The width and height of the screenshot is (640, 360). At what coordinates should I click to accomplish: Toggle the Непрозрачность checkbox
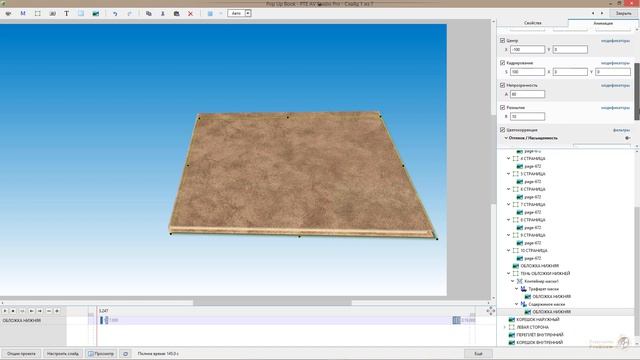coord(502,85)
